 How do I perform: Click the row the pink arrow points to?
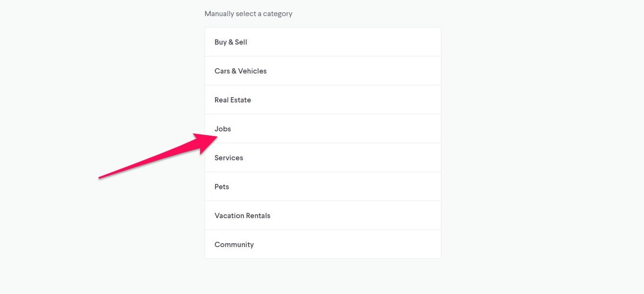tap(322, 129)
